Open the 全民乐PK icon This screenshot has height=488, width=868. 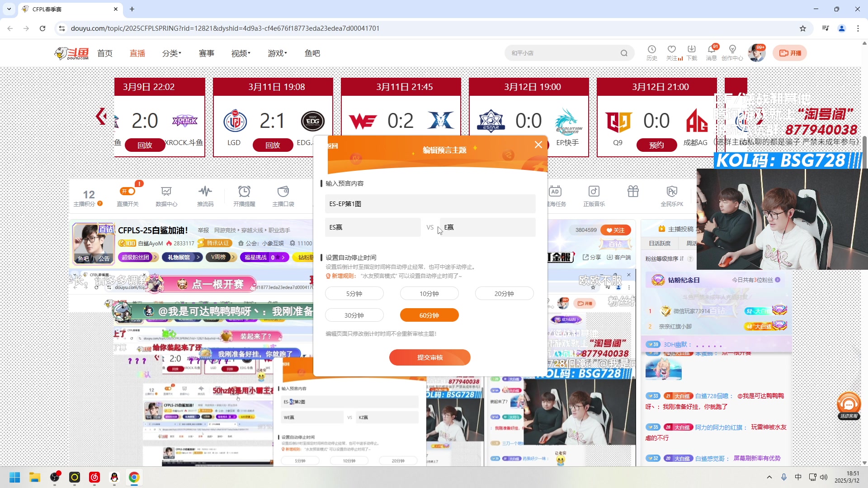click(x=672, y=192)
